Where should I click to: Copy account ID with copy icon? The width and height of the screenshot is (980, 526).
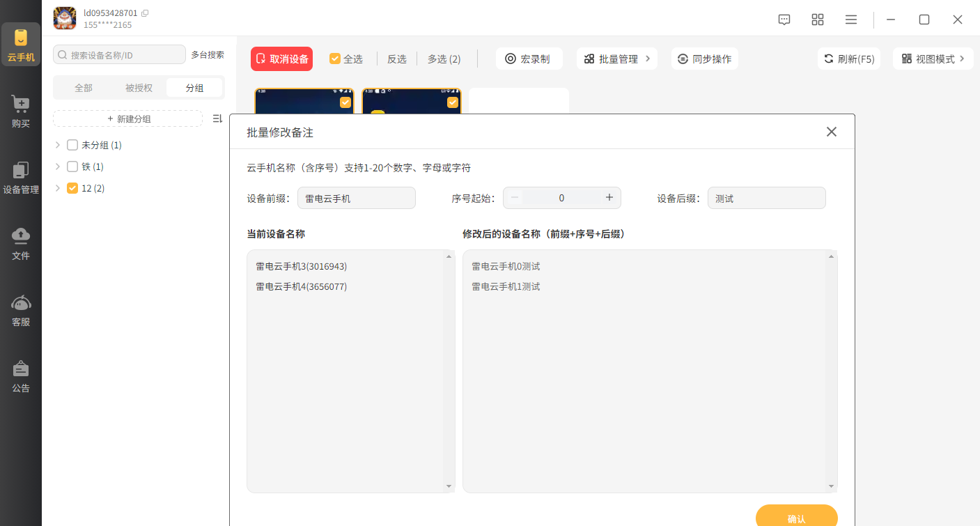coord(145,13)
